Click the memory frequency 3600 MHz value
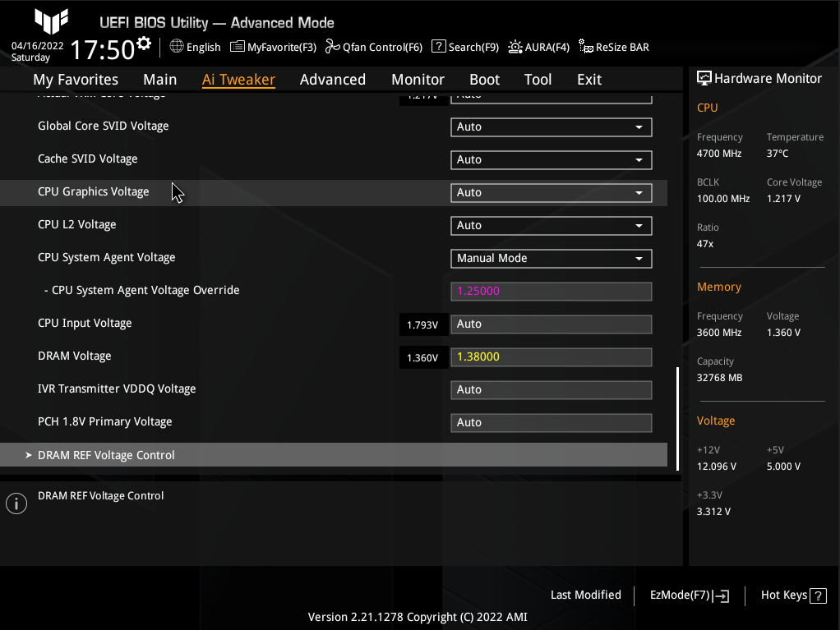Viewport: 840px width, 630px height. [719, 333]
